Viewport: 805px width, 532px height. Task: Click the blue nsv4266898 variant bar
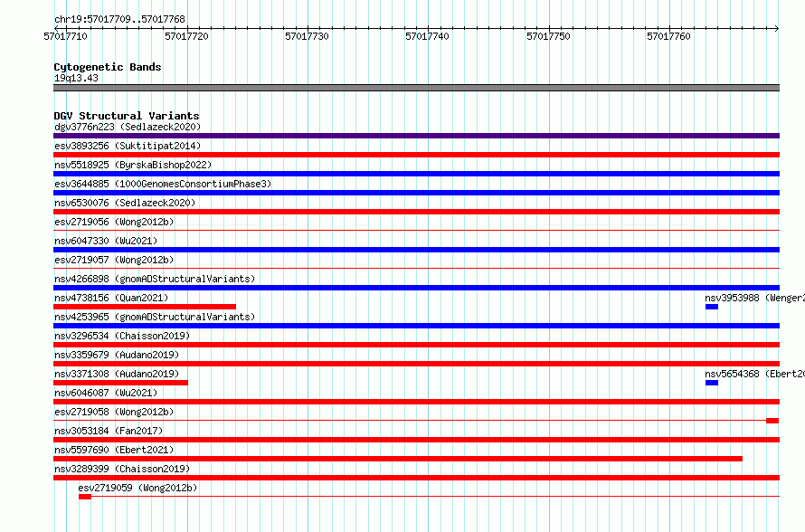(416, 288)
